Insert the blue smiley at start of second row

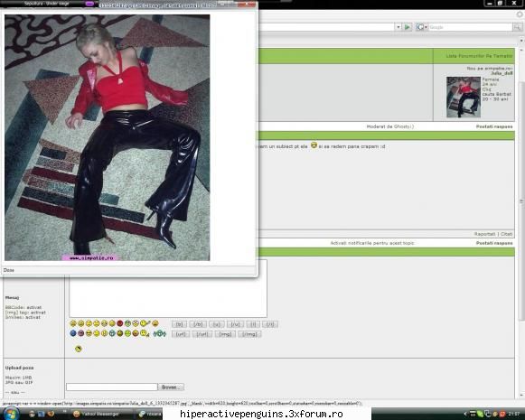tap(73, 333)
